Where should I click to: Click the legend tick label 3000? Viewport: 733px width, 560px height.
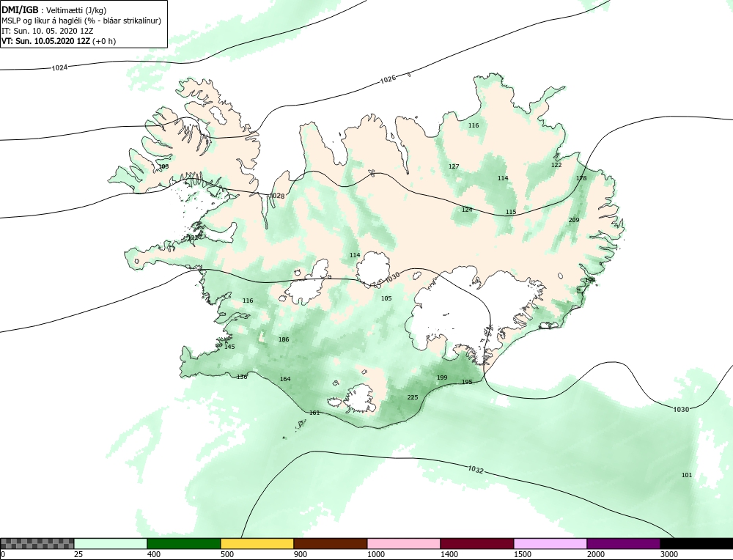[669, 555]
